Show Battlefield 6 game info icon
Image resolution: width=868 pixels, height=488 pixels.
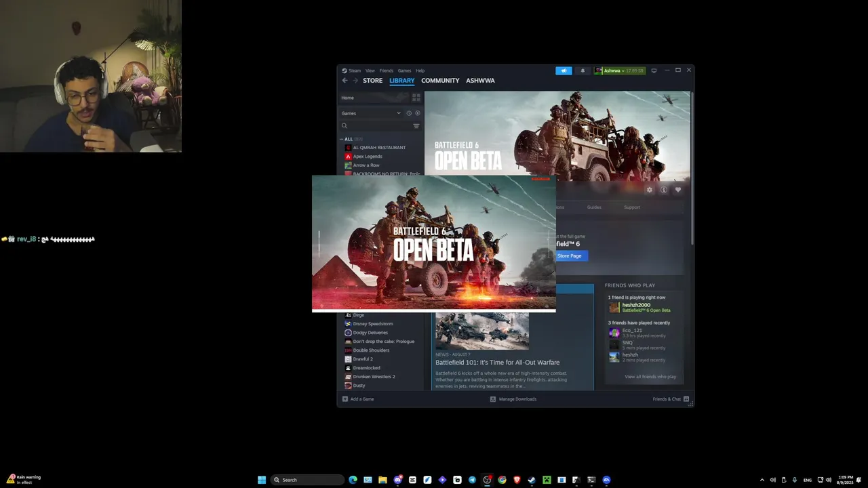(x=664, y=190)
